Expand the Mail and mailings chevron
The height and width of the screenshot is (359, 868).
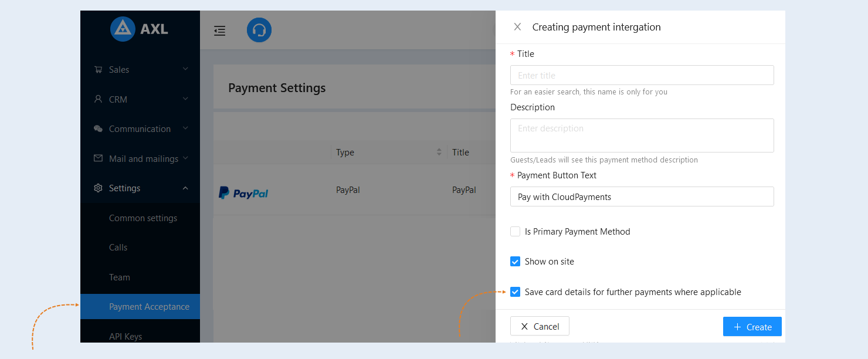(x=185, y=158)
